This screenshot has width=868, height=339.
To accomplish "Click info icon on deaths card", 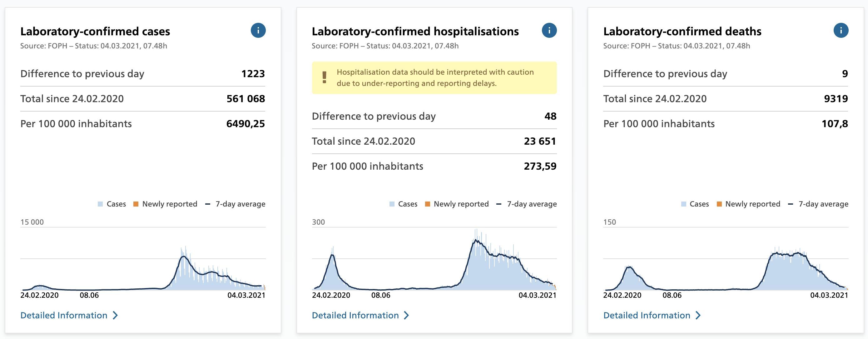I will [x=841, y=31].
